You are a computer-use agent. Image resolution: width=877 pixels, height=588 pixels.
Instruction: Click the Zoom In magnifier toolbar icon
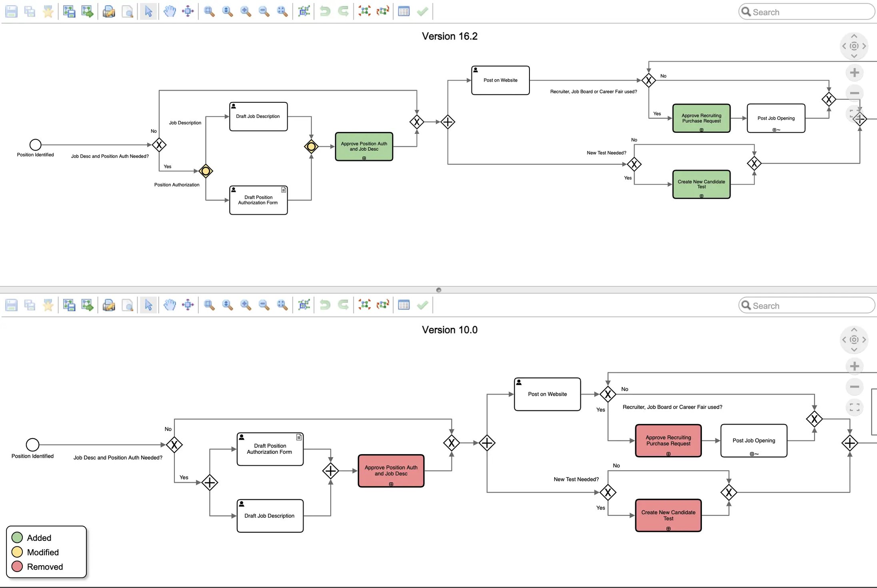pos(246,12)
